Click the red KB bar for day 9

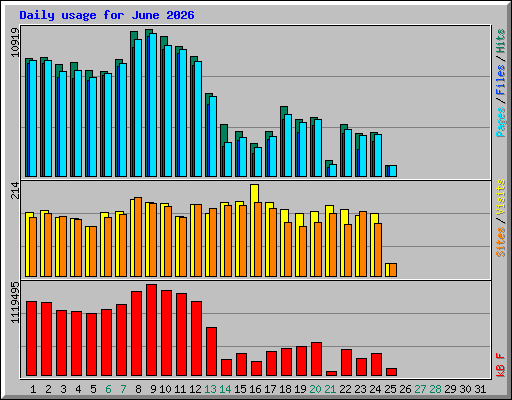point(151,330)
